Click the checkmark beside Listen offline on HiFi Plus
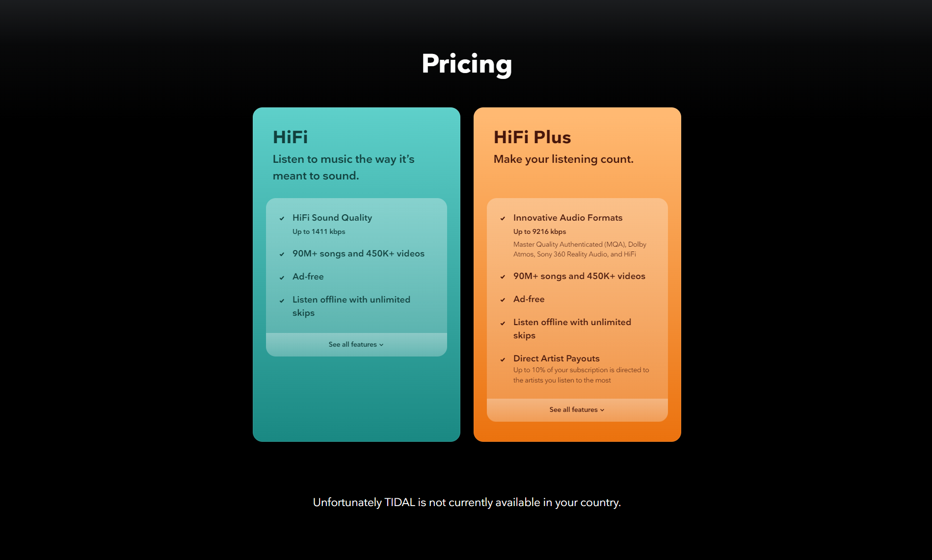The image size is (932, 560). click(x=503, y=323)
